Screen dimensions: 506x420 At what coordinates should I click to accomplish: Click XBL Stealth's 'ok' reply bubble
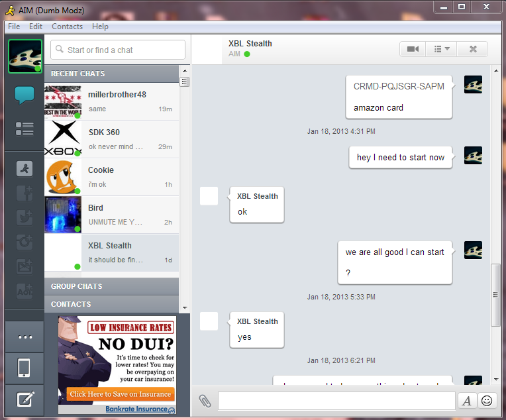257,205
